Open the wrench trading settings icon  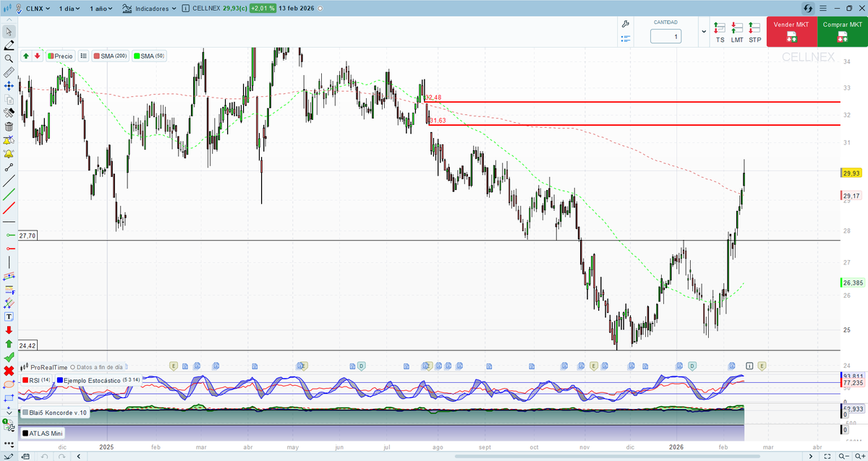coord(626,24)
